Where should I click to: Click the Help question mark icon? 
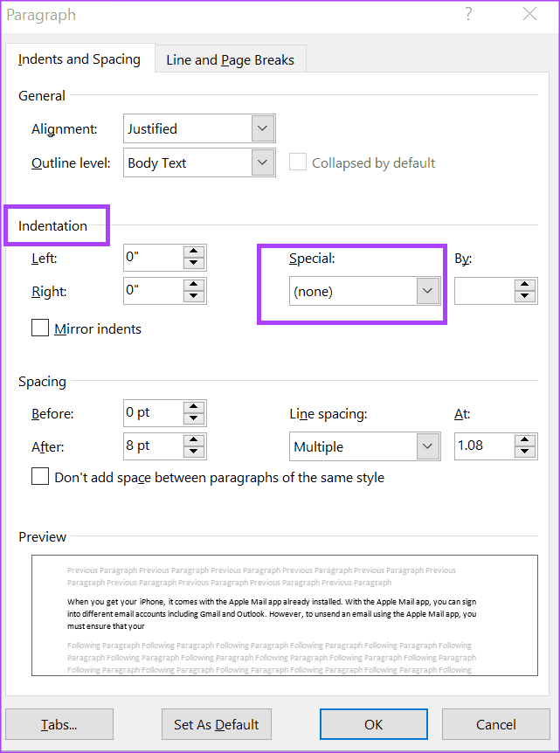pyautogui.click(x=468, y=14)
